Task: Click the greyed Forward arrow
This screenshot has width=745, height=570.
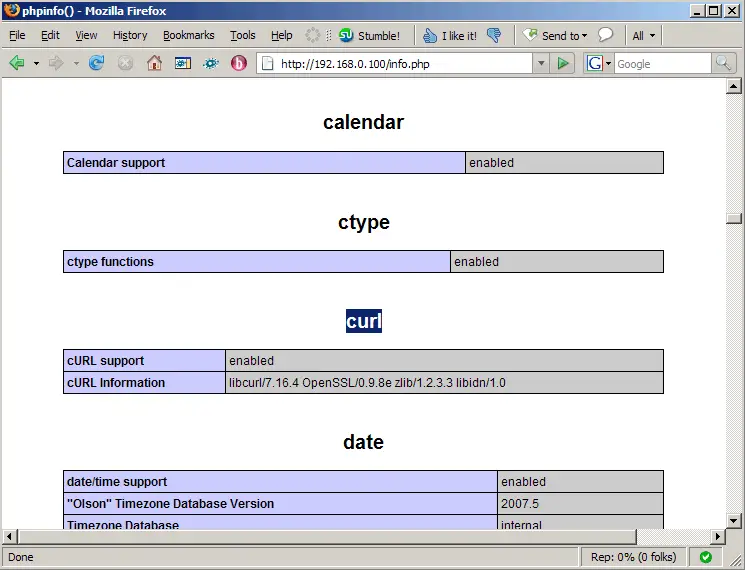Action: (56, 63)
